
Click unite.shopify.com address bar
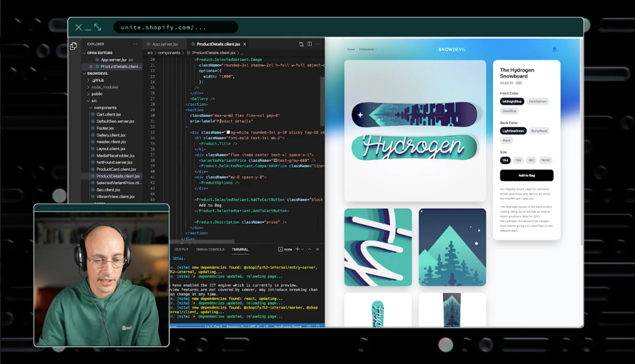tap(176, 28)
